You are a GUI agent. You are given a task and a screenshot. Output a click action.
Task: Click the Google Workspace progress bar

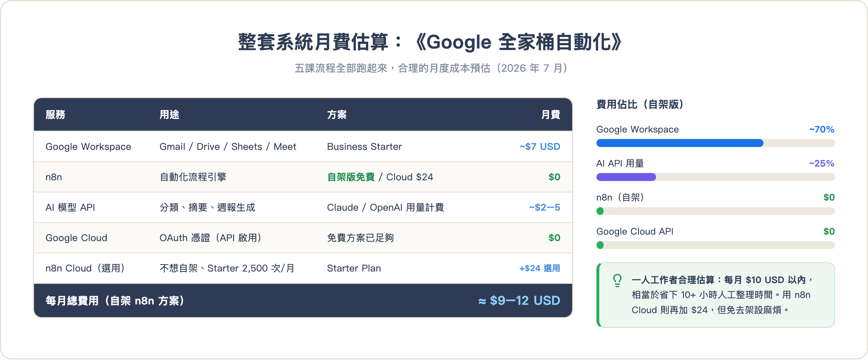tap(715, 143)
